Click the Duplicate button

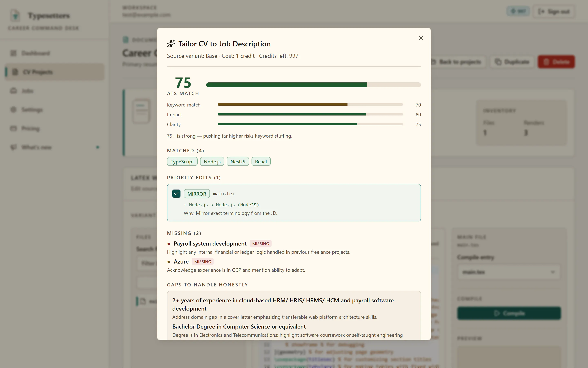pyautogui.click(x=512, y=62)
